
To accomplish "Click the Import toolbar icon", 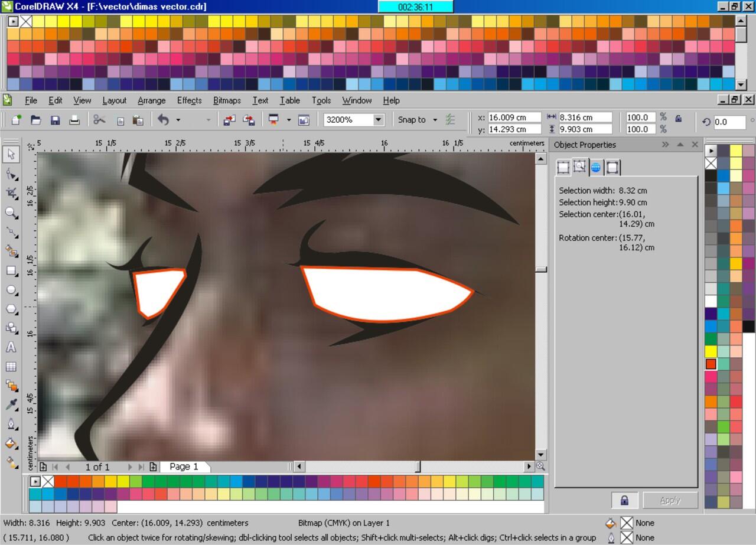I will coord(229,120).
